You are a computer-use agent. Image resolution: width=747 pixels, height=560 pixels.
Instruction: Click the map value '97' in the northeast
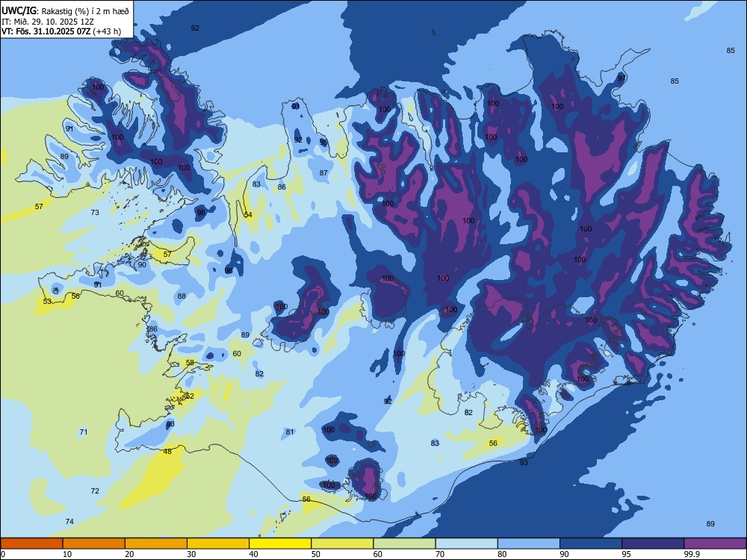[622, 78]
